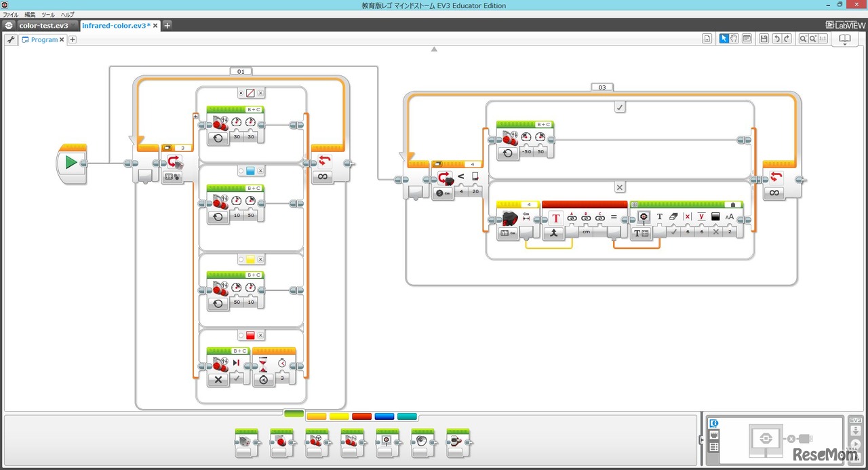The image size is (868, 470).
Task: Click the Undo arrow in toolbar
Action: tap(776, 39)
